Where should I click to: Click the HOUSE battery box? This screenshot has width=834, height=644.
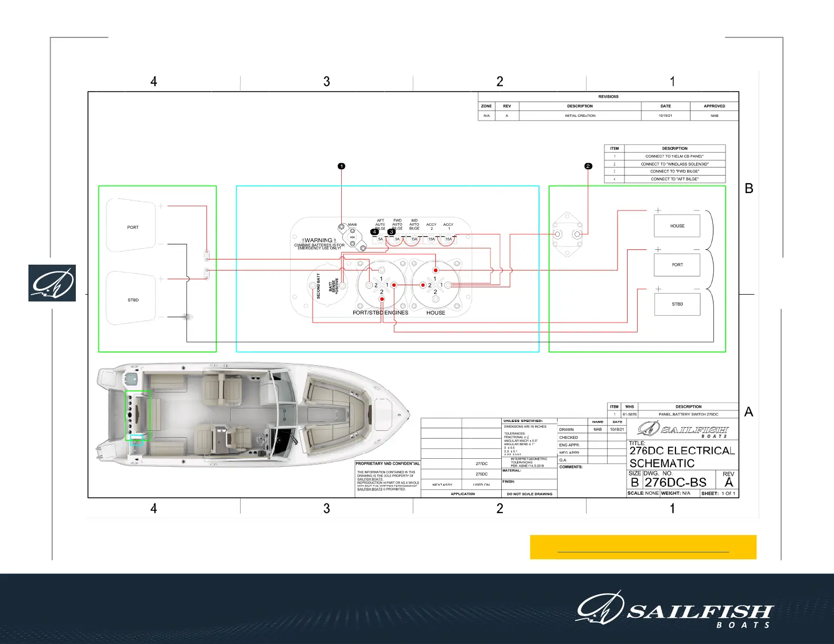(677, 226)
